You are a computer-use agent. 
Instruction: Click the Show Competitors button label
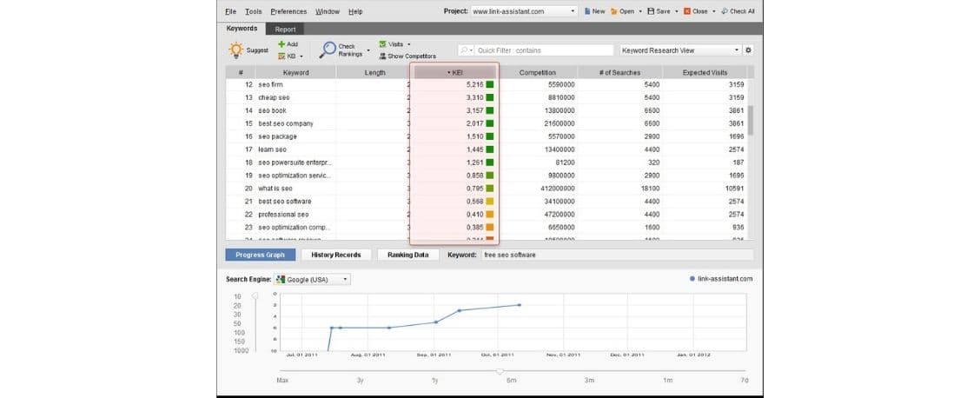pos(412,56)
